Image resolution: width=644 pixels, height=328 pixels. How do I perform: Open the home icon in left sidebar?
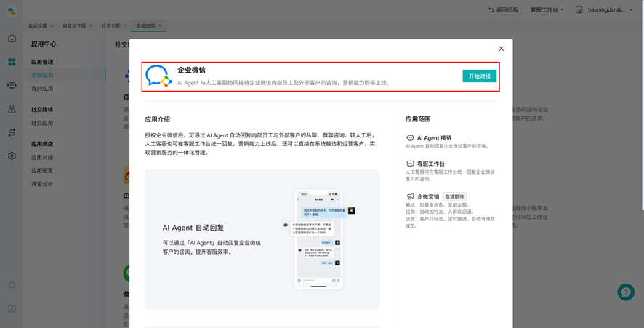click(x=12, y=39)
